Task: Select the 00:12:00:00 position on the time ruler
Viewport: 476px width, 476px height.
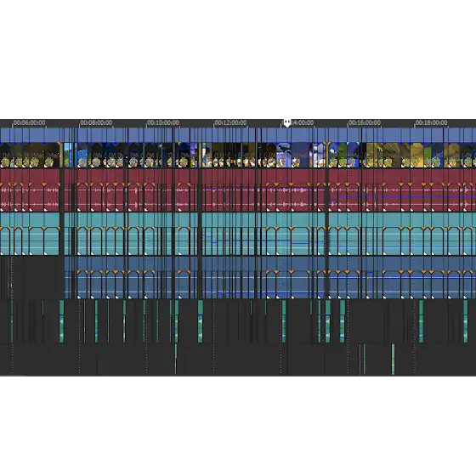Action: tap(230, 122)
